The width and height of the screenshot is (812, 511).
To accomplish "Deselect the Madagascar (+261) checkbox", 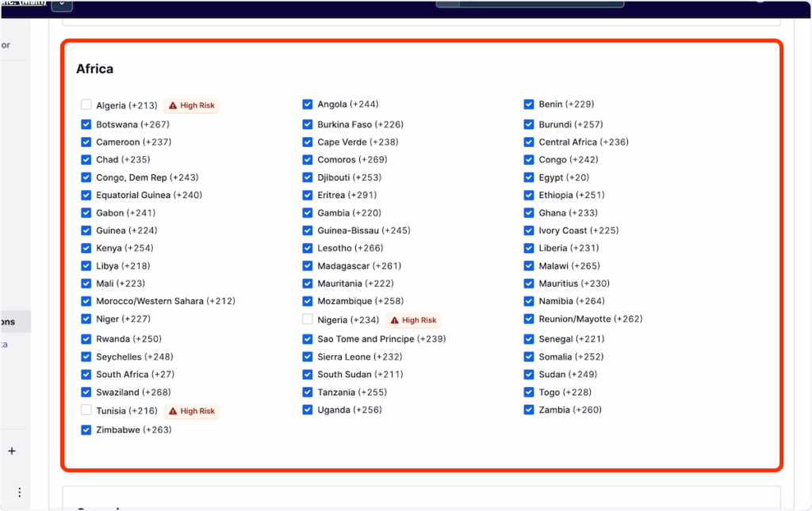I will pos(308,266).
